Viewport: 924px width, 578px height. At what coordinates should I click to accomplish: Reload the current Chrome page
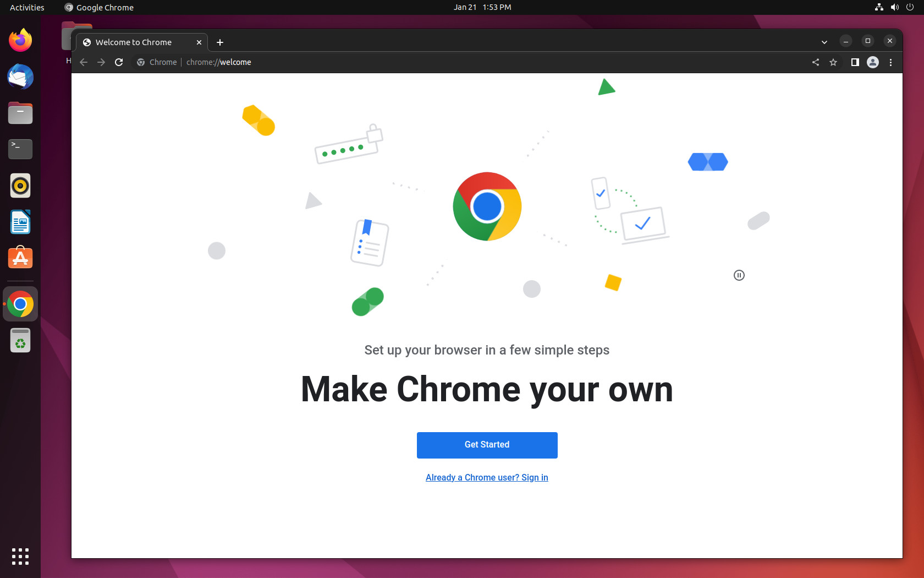119,62
